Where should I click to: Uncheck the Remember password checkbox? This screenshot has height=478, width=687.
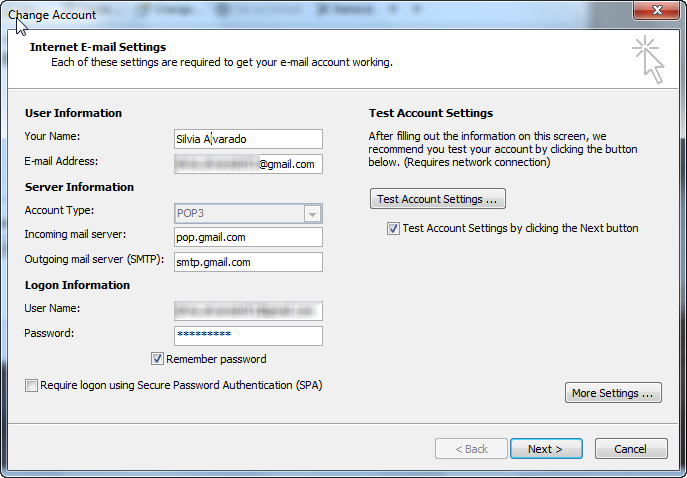(x=158, y=359)
